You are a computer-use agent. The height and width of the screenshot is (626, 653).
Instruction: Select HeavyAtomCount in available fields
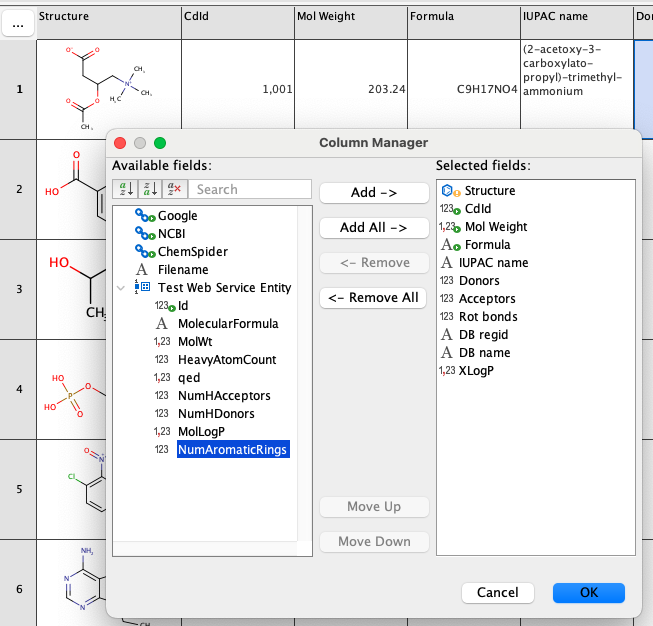(x=227, y=360)
